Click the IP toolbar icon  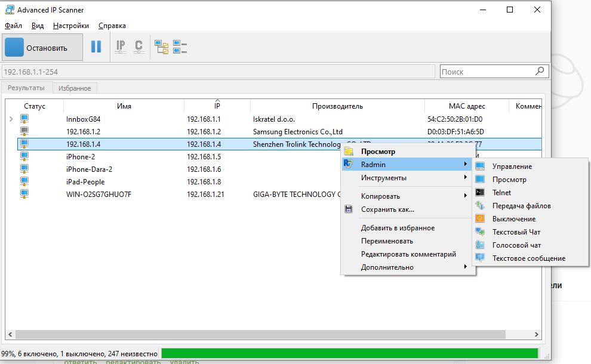(121, 47)
